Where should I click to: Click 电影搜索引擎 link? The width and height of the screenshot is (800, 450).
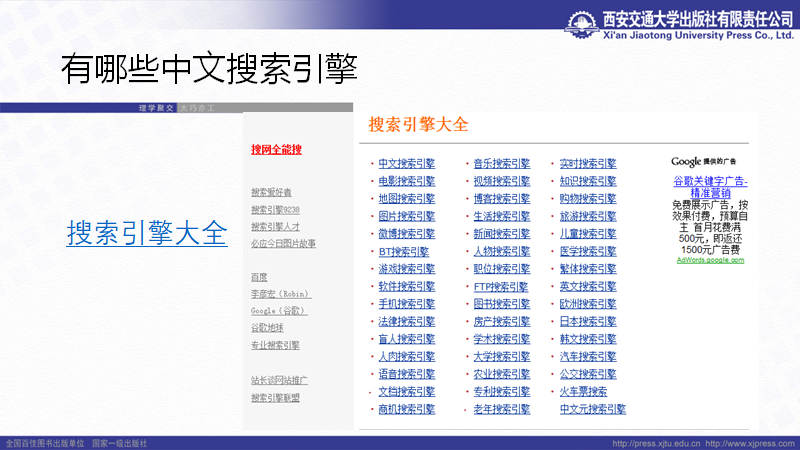[x=407, y=181]
